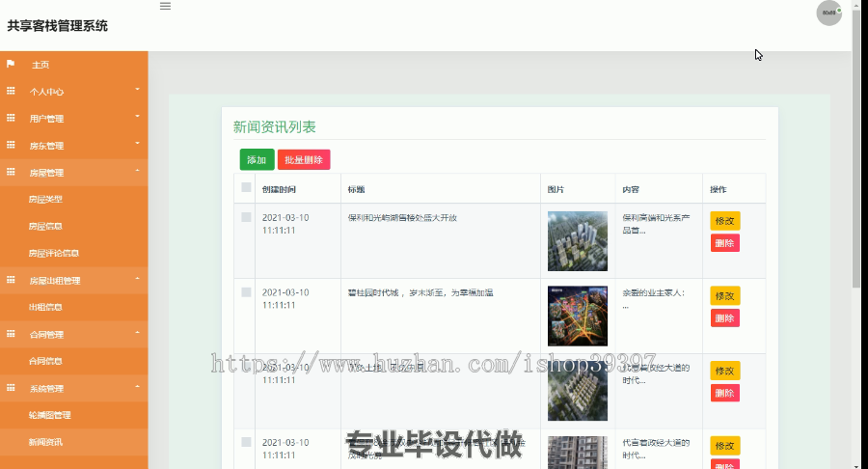Open the third row aerial thumbnail image
Screen dimensions: 868x469
578,391
